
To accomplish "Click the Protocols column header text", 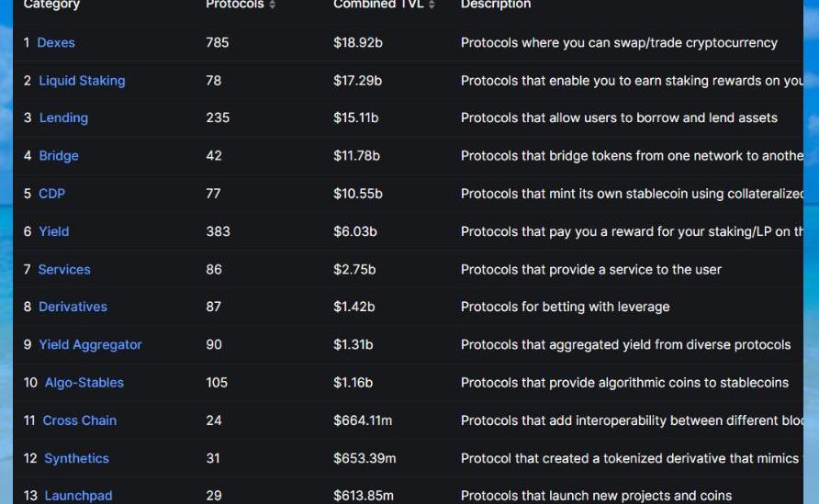I will [235, 5].
